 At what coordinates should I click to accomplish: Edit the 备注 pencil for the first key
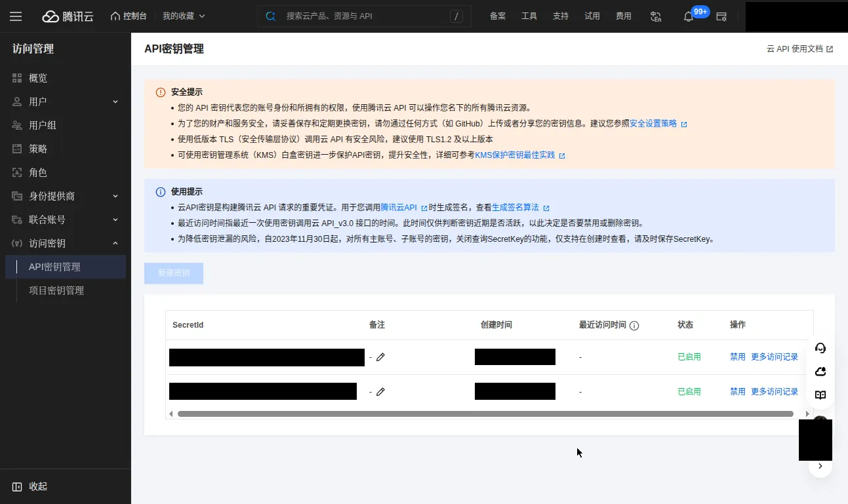click(380, 357)
